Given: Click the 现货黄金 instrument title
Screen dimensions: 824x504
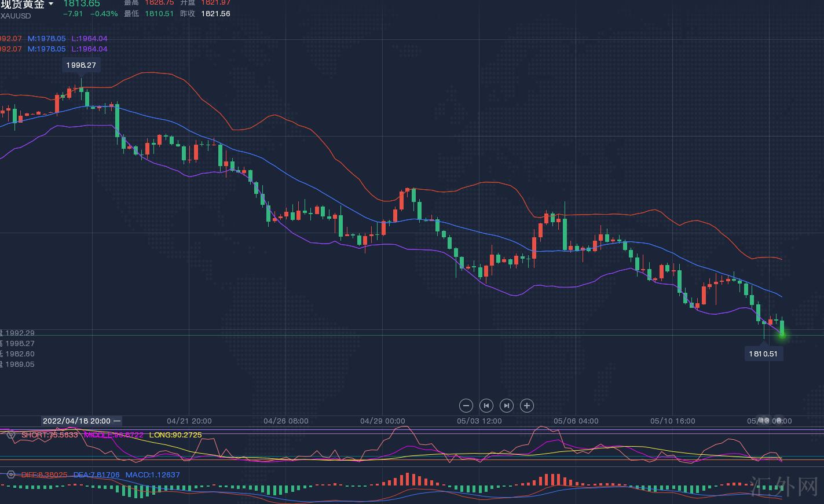Looking at the screenshot, I should pos(23,5).
